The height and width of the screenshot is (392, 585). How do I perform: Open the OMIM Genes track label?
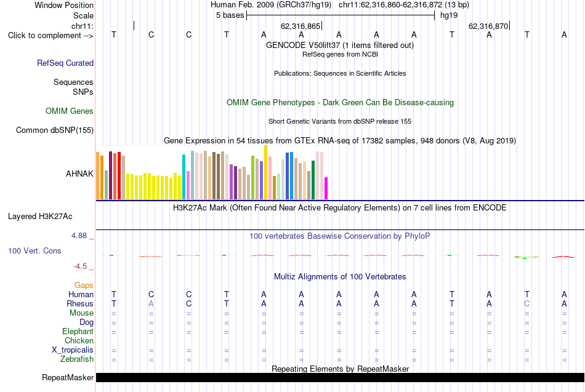pyautogui.click(x=69, y=111)
